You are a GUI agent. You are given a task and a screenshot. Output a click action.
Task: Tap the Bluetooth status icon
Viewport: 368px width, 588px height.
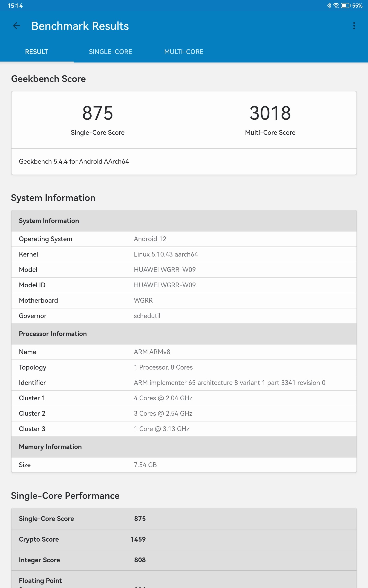tap(329, 6)
